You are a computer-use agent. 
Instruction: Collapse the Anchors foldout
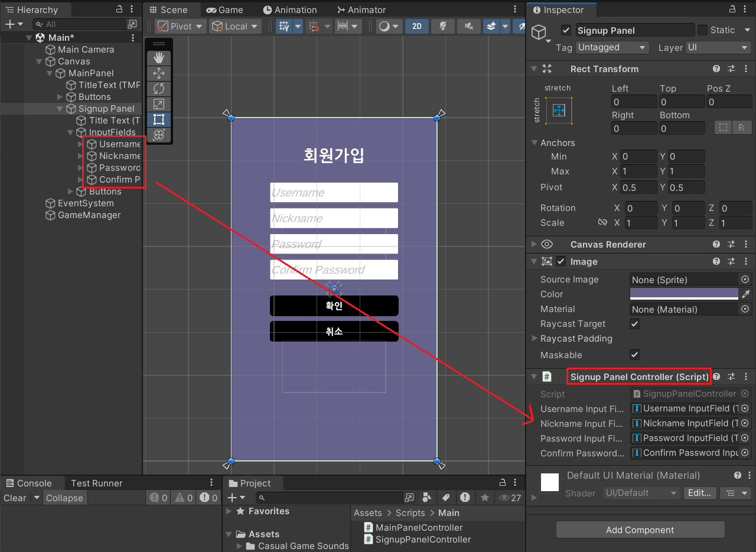535,142
